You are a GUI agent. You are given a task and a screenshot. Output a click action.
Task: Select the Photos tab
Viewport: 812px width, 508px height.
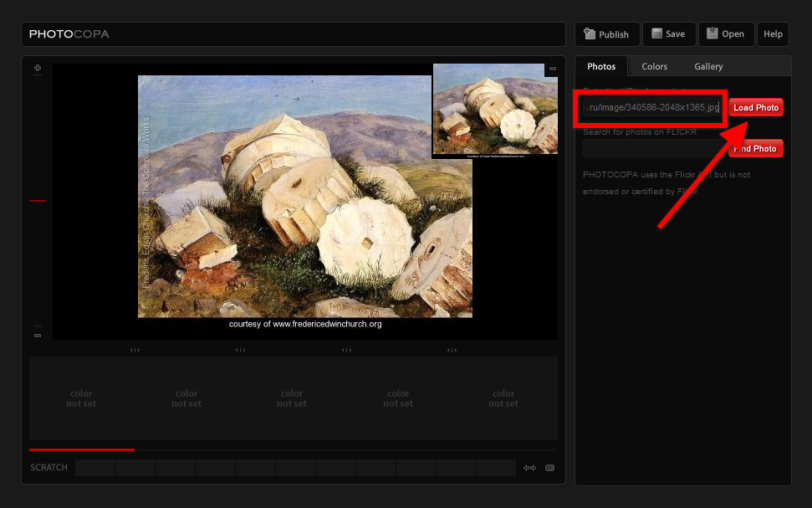(601, 66)
